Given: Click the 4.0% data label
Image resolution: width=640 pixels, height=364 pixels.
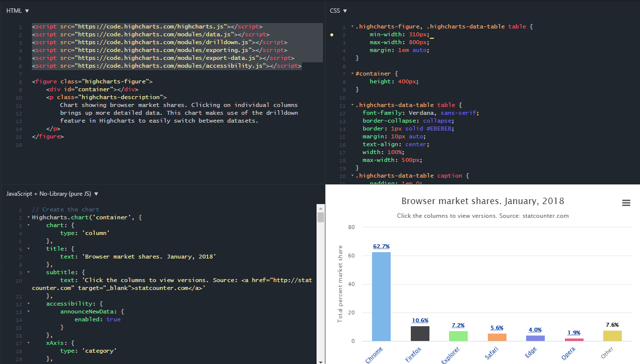Looking at the screenshot, I should click(x=535, y=330).
